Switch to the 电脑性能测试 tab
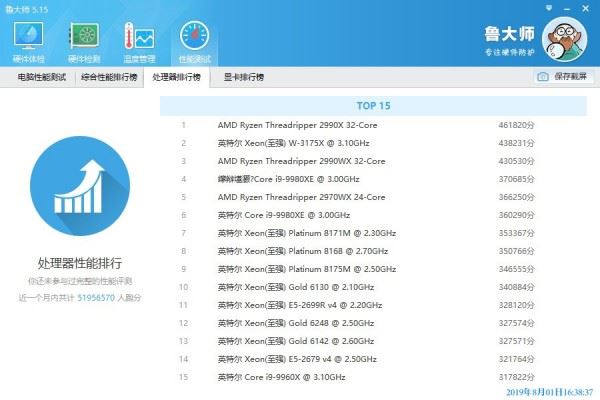 click(42, 77)
